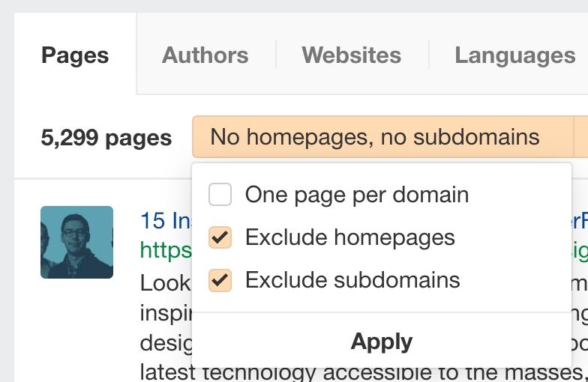
Task: Uncheck the Exclude subdomains checkbox
Action: (220, 280)
